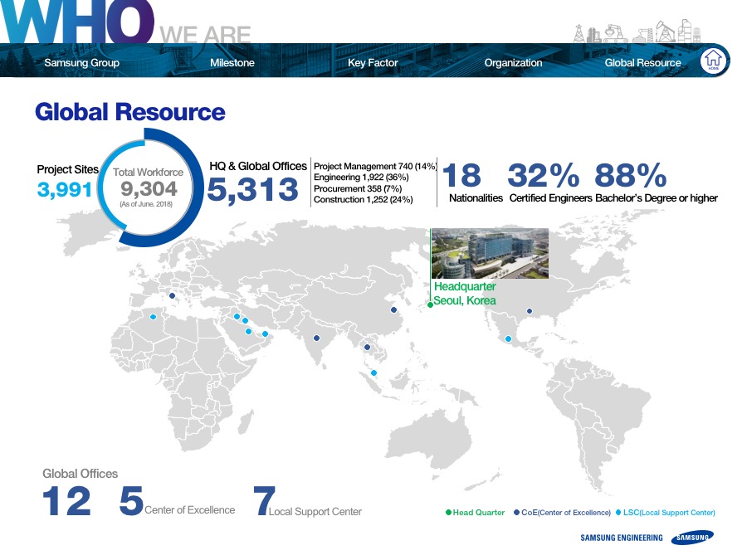Screen dimensions: 747x560
Task: Click the HQ & Global Offices figure 5,313
Action: click(x=253, y=189)
